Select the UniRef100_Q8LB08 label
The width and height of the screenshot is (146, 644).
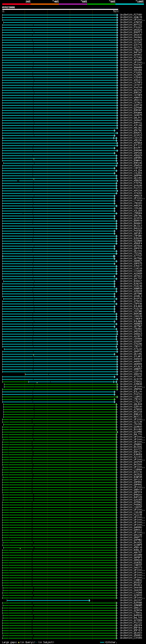[x=131, y=404]
